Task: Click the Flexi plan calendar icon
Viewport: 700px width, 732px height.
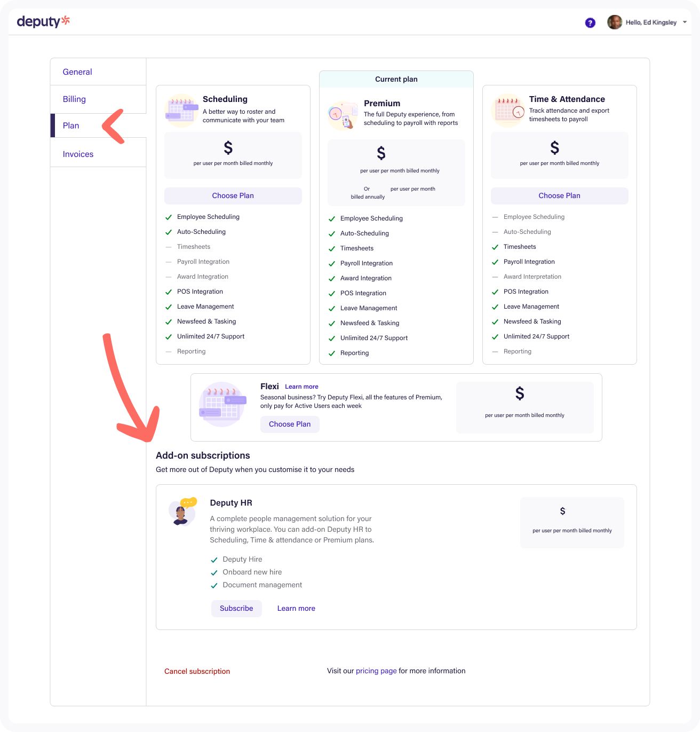Action: (x=222, y=404)
